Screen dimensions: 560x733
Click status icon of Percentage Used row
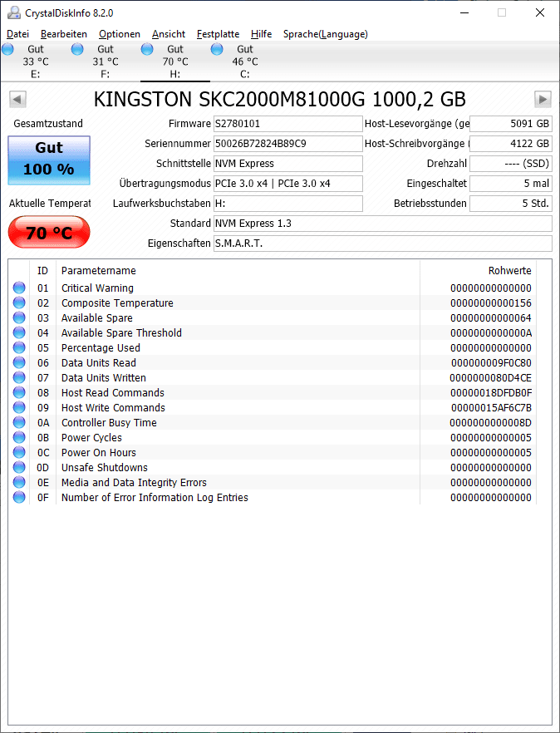[x=19, y=347]
